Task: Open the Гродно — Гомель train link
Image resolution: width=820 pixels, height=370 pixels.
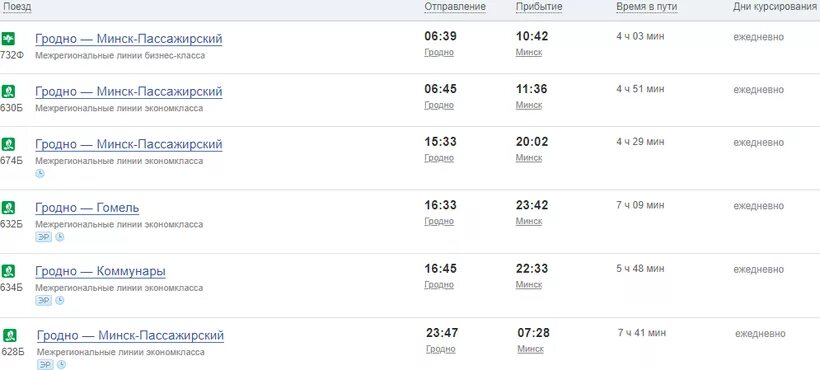Action: coord(87,208)
